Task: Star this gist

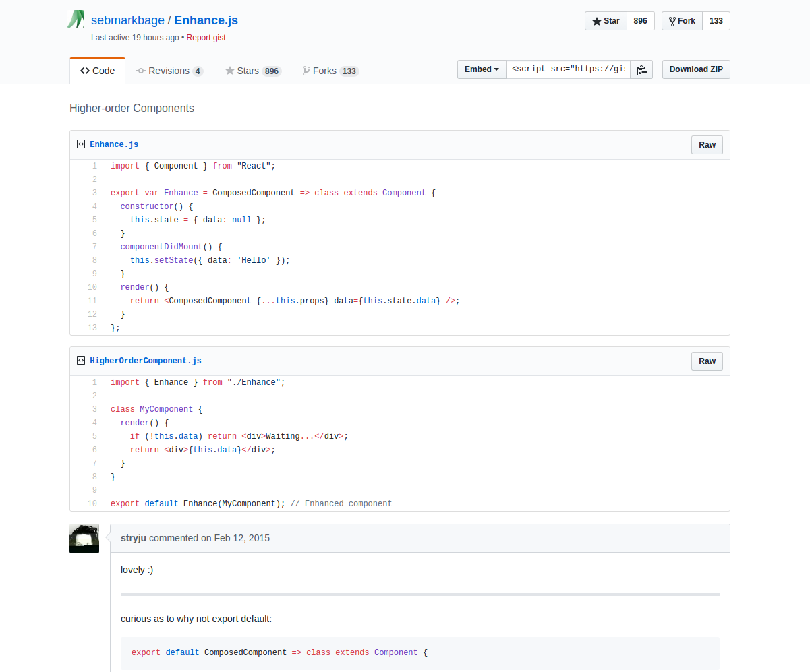Action: 606,21
